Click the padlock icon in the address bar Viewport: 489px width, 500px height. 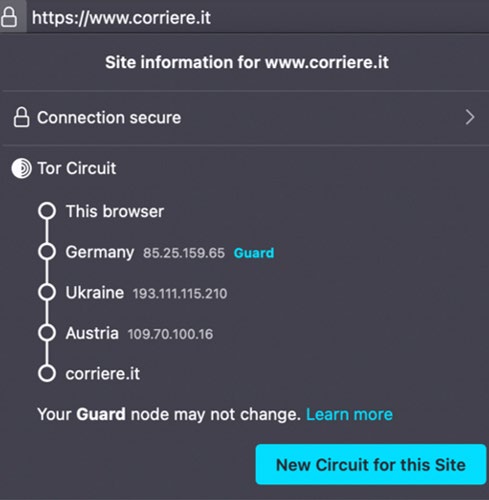coord(9,17)
